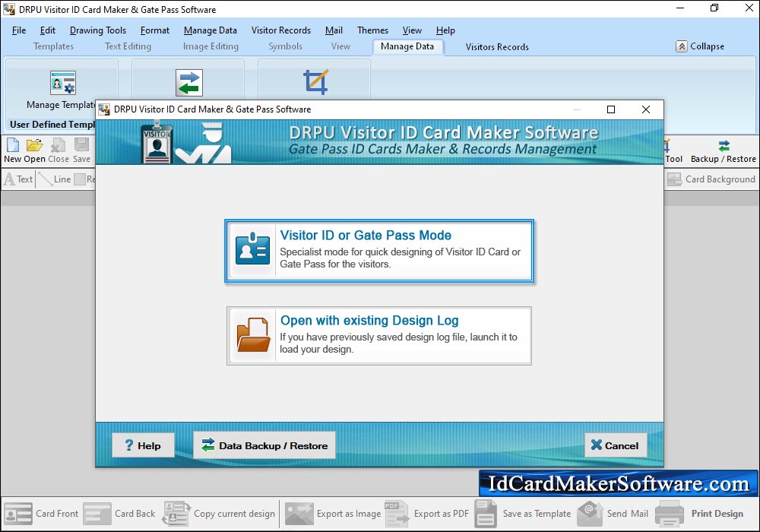
Task: Click Export as Image
Action: coord(333,514)
